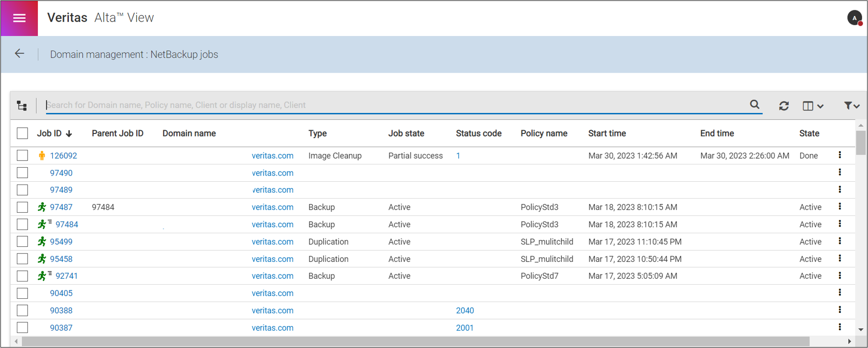Screen dimensions: 868x348
Task: Click the partial success icon for job 126092
Action: click(x=42, y=155)
